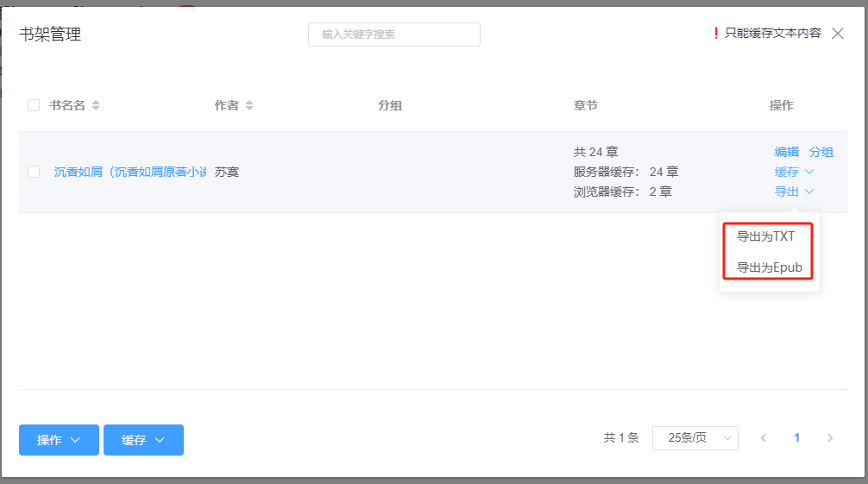Select 导出为TXT menu option

[x=765, y=236]
